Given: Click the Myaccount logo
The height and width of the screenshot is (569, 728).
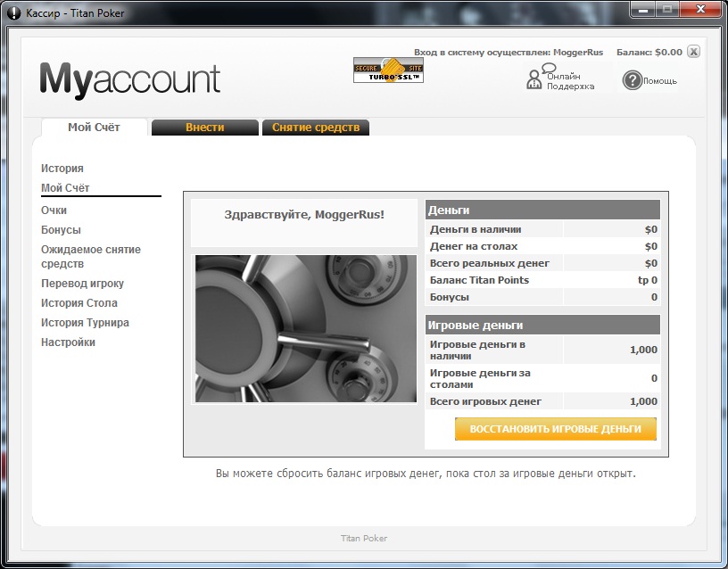Looking at the screenshot, I should [130, 81].
